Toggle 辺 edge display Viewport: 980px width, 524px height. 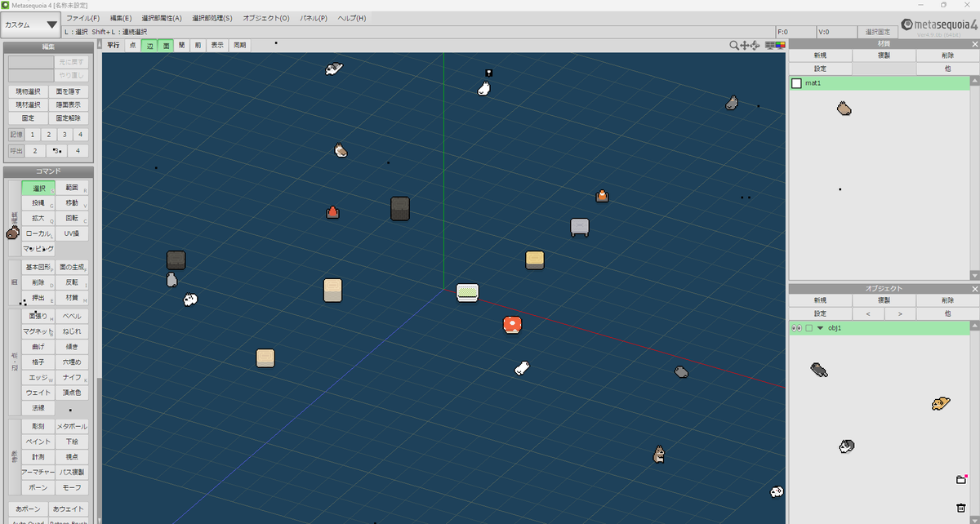point(149,46)
